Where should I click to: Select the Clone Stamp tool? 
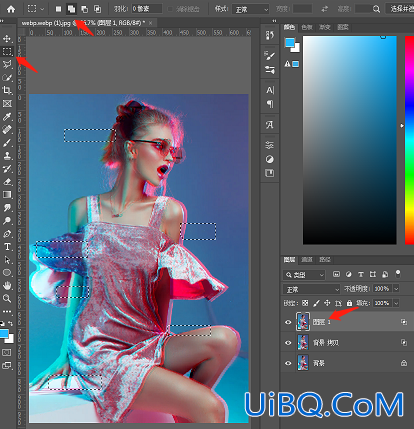[7, 156]
